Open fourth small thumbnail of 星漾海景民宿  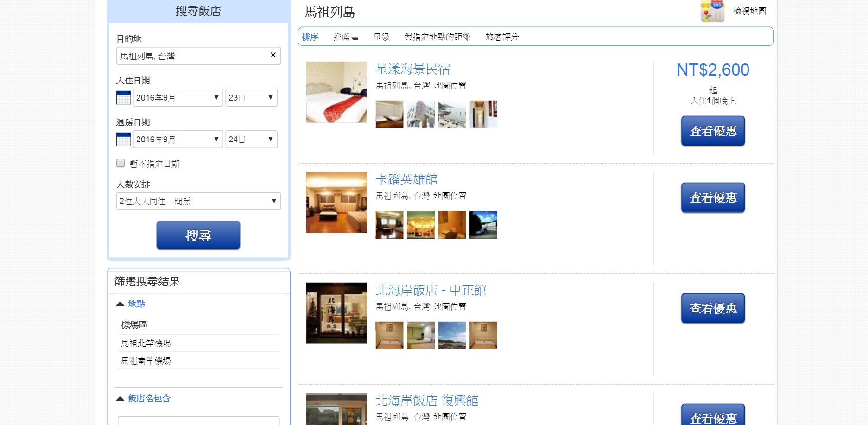(x=483, y=114)
